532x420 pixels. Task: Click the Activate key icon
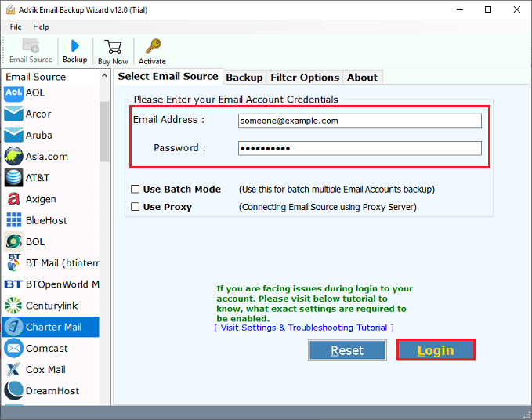click(x=154, y=46)
